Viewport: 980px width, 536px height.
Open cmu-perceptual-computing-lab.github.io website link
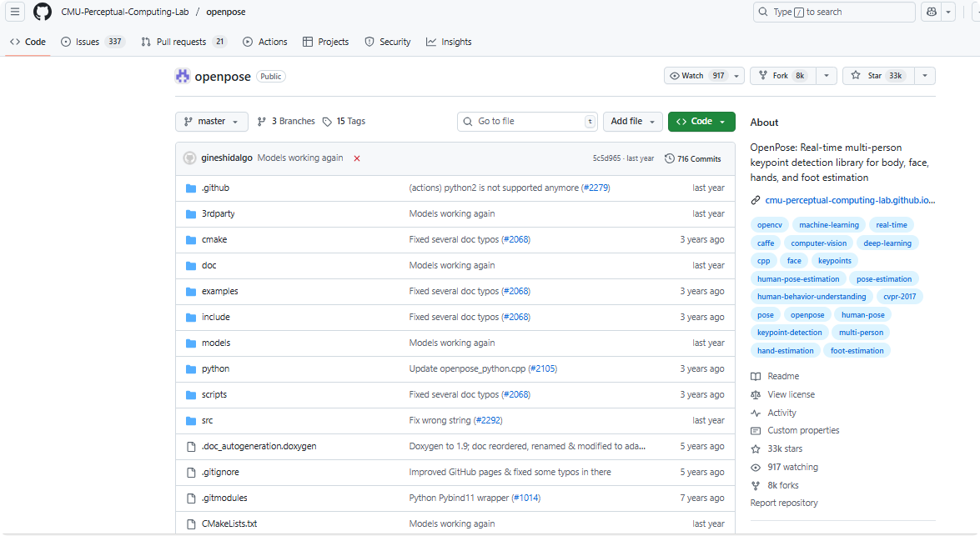coord(850,201)
